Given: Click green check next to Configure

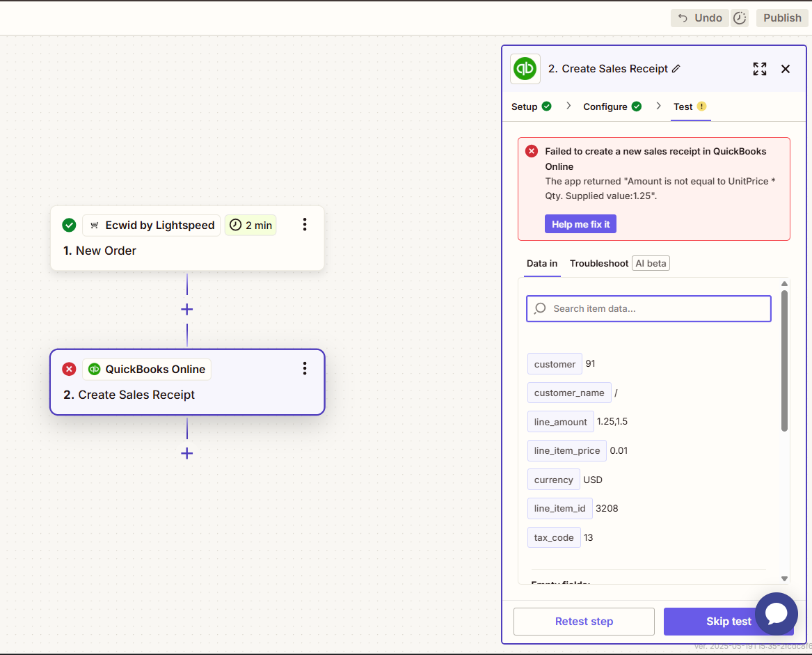Looking at the screenshot, I should 637,106.
